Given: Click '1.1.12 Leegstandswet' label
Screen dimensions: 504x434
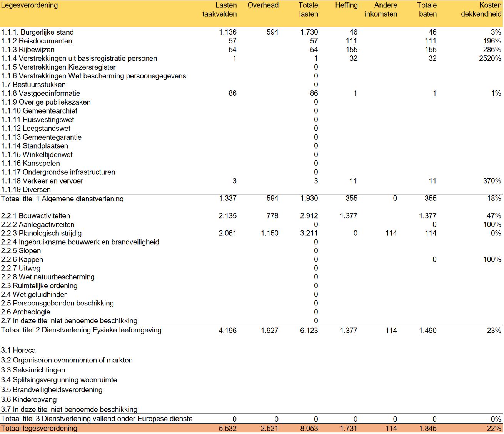Looking at the screenshot, I should (x=36, y=129).
